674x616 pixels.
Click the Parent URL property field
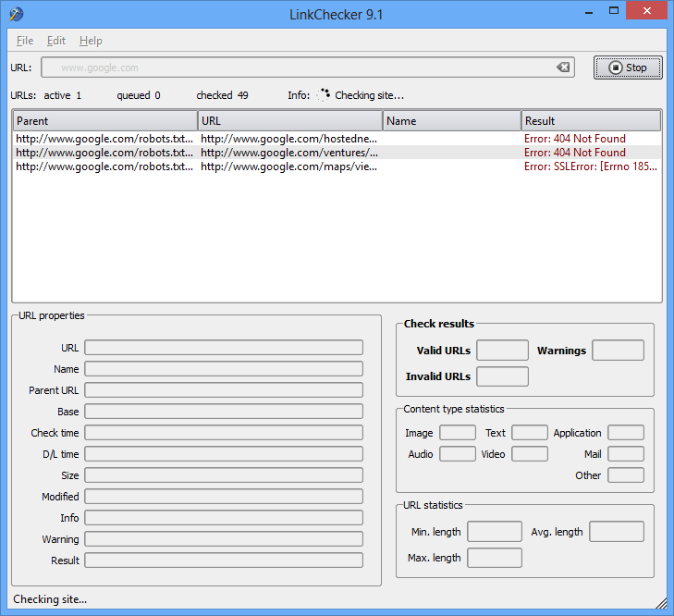click(224, 390)
